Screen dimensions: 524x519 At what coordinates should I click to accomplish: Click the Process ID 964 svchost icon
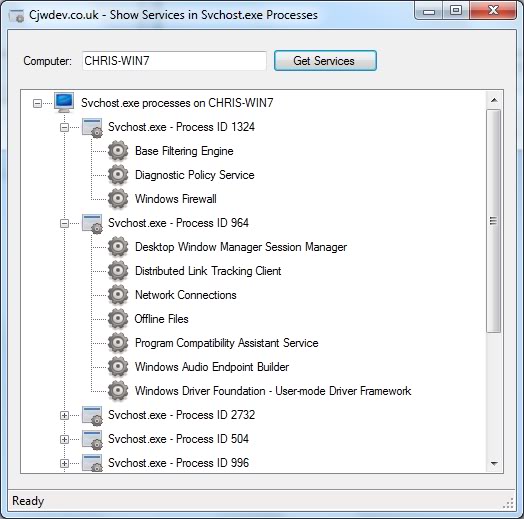pyautogui.click(x=92, y=224)
